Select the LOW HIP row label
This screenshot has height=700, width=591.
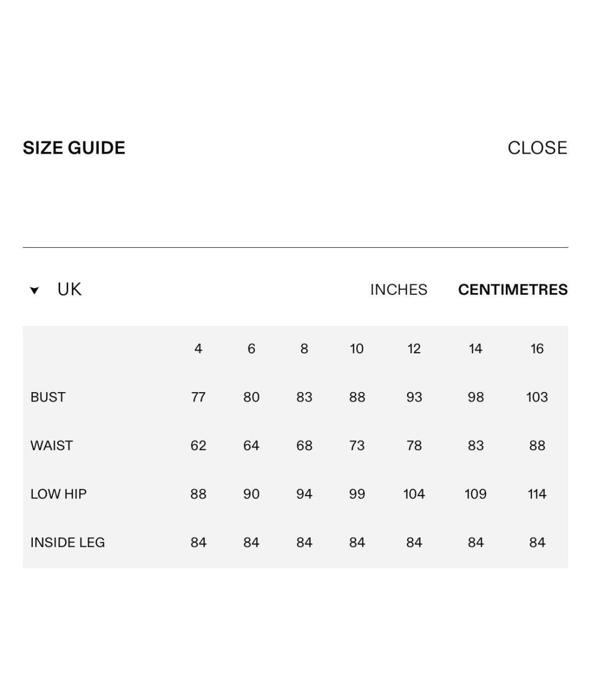[59, 494]
